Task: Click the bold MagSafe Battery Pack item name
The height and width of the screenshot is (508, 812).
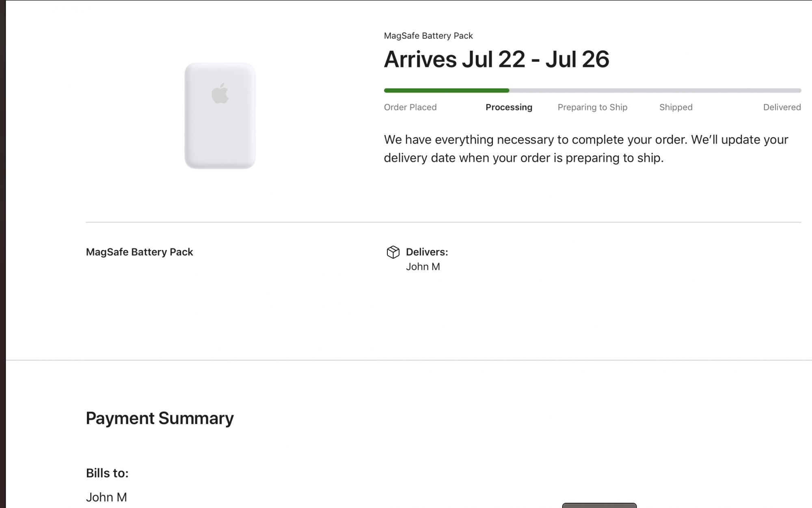Action: [139, 252]
